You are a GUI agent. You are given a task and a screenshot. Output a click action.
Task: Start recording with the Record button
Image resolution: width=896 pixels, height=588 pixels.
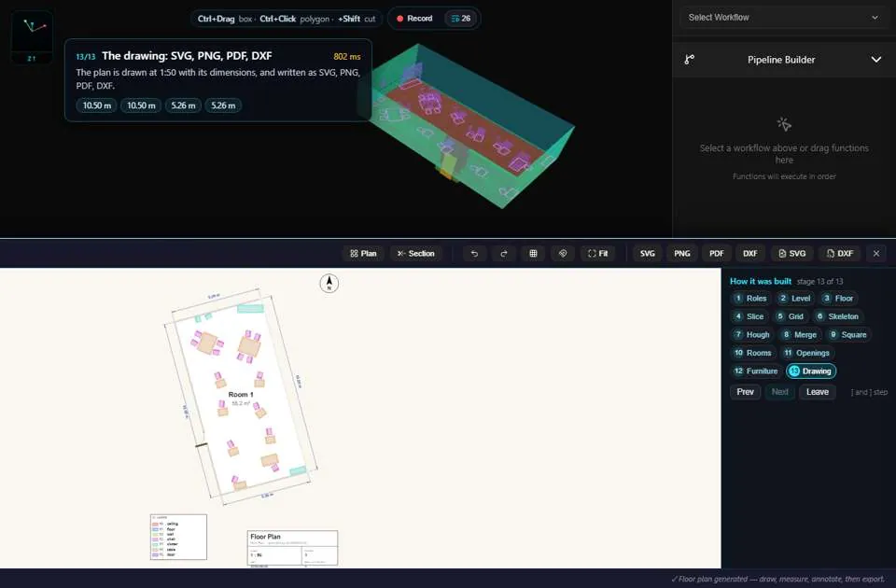[414, 19]
